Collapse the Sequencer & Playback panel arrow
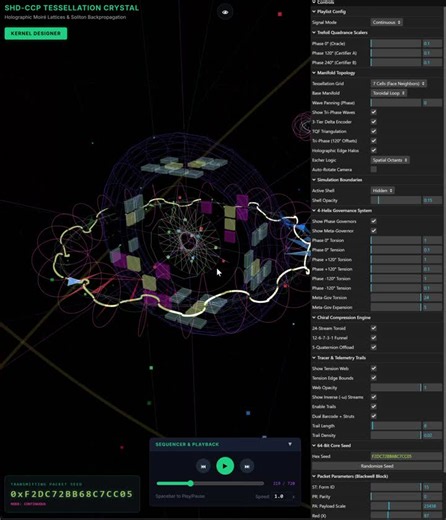The height and width of the screenshot is (520, 446). pyautogui.click(x=290, y=444)
